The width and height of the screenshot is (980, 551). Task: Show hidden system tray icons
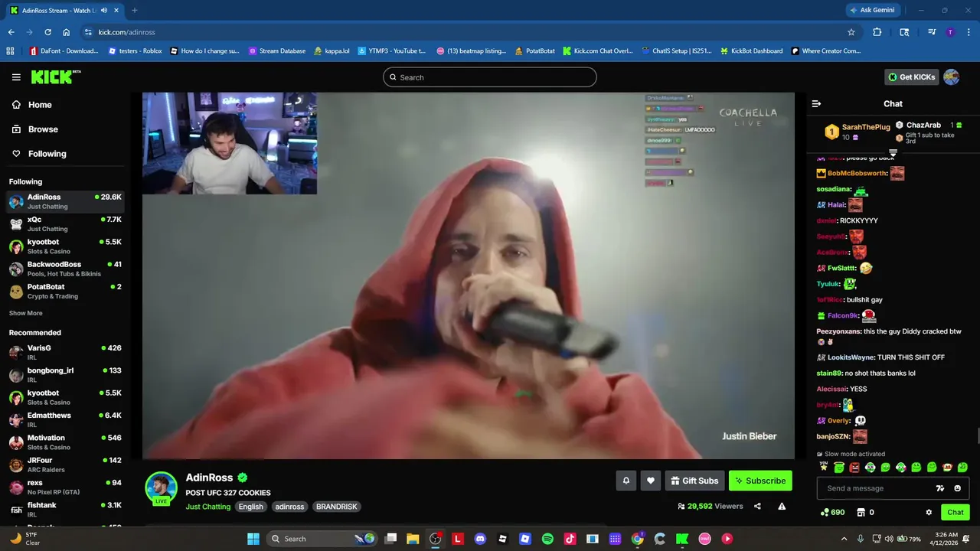pyautogui.click(x=844, y=539)
